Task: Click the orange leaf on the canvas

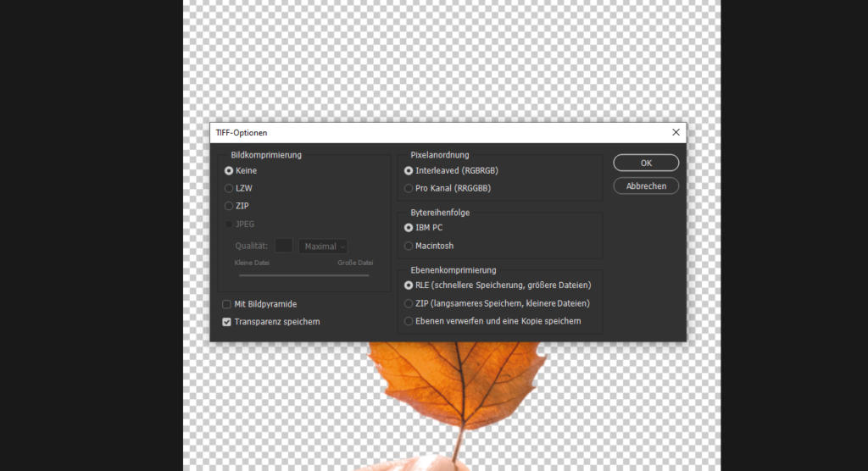Action: 458,381
